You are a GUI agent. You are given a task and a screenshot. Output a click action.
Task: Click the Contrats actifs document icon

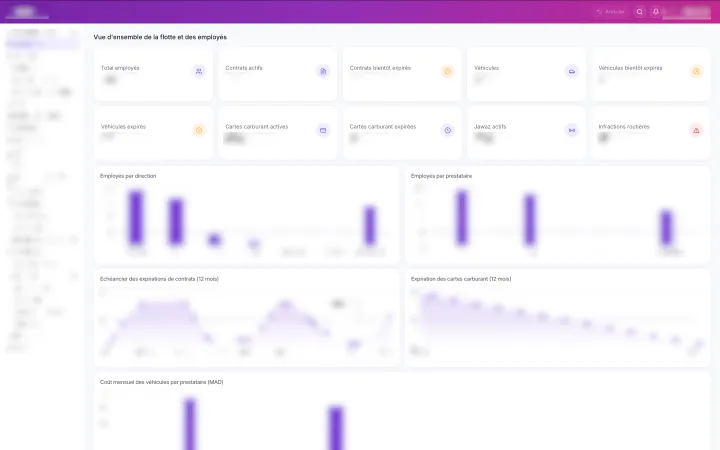click(x=323, y=72)
